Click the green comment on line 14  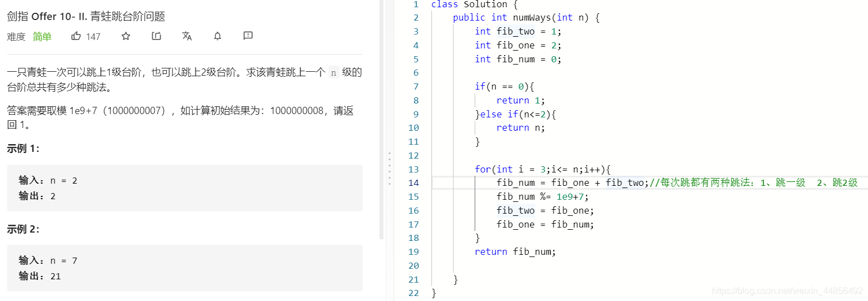(x=754, y=182)
